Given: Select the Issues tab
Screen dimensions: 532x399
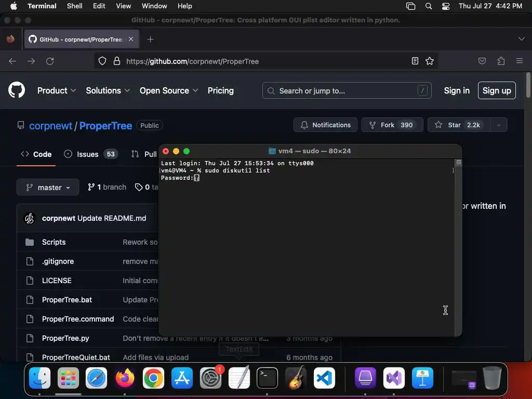Looking at the screenshot, I should click(90, 154).
